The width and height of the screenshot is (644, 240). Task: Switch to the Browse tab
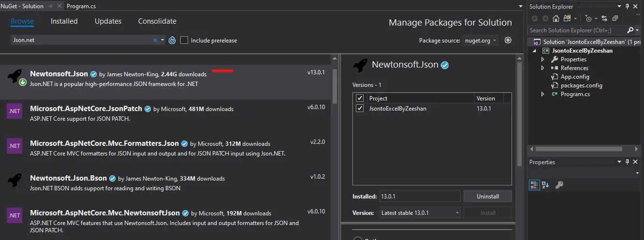22,21
